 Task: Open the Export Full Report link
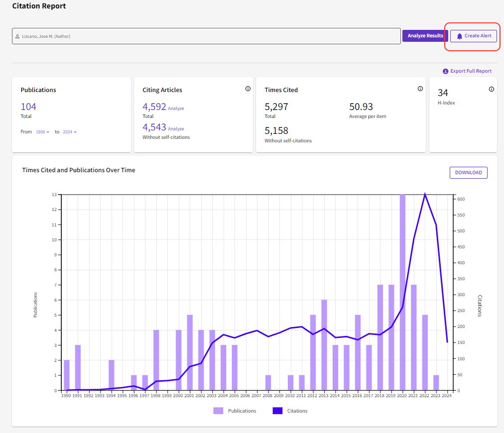pos(471,71)
